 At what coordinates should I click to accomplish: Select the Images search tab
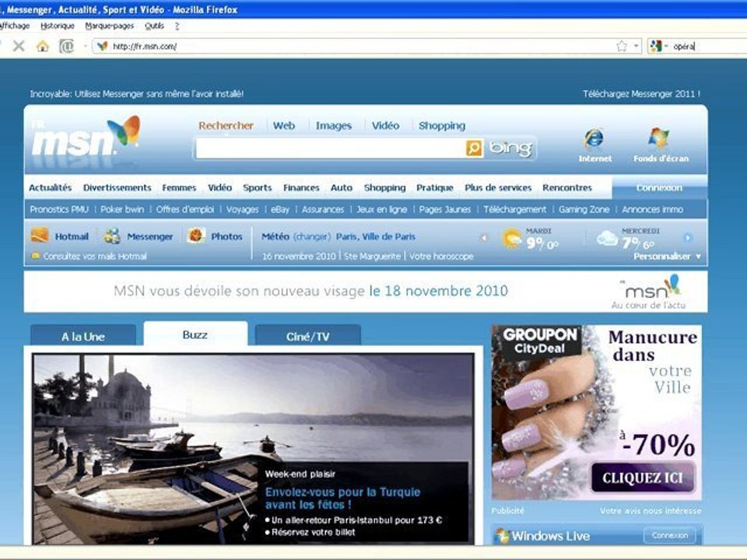334,126
